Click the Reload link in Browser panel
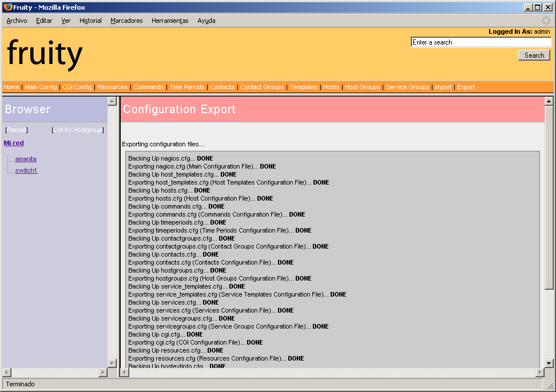This screenshot has height=392, width=556. 17,130
